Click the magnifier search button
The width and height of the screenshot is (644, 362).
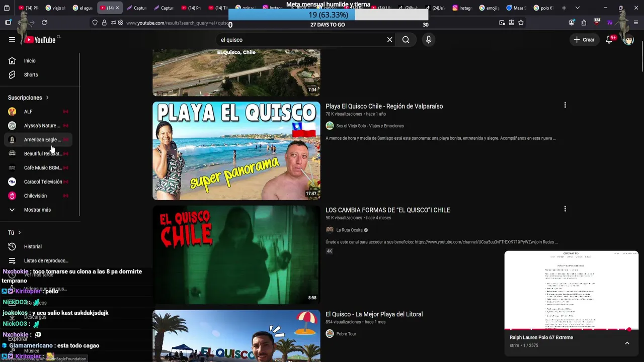(406, 40)
